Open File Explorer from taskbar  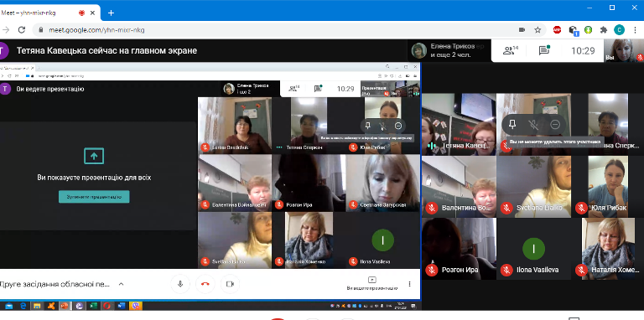tap(37, 306)
